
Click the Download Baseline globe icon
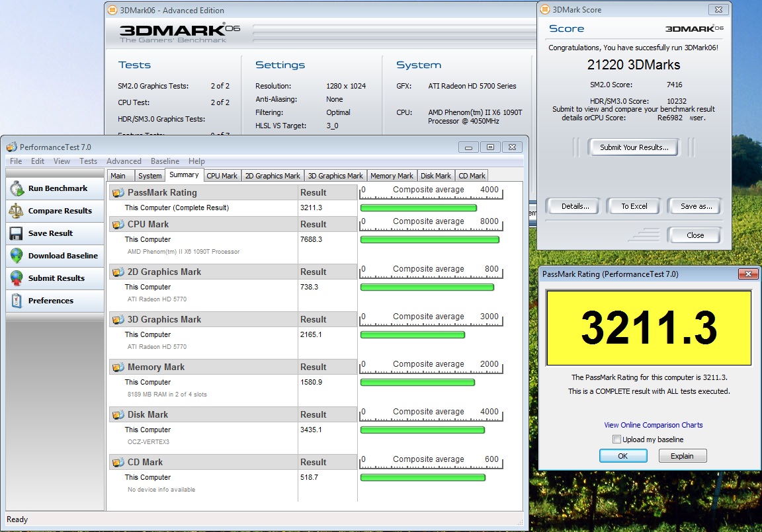point(17,256)
